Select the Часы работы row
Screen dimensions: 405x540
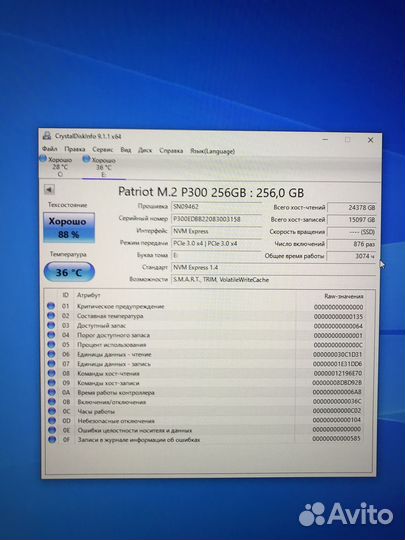point(206,411)
